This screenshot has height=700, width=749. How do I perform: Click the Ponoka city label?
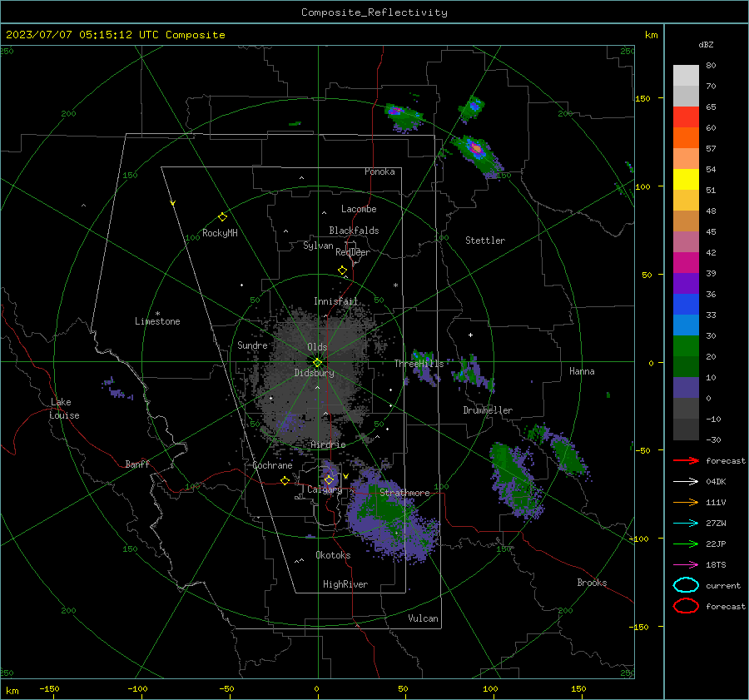pyautogui.click(x=379, y=171)
